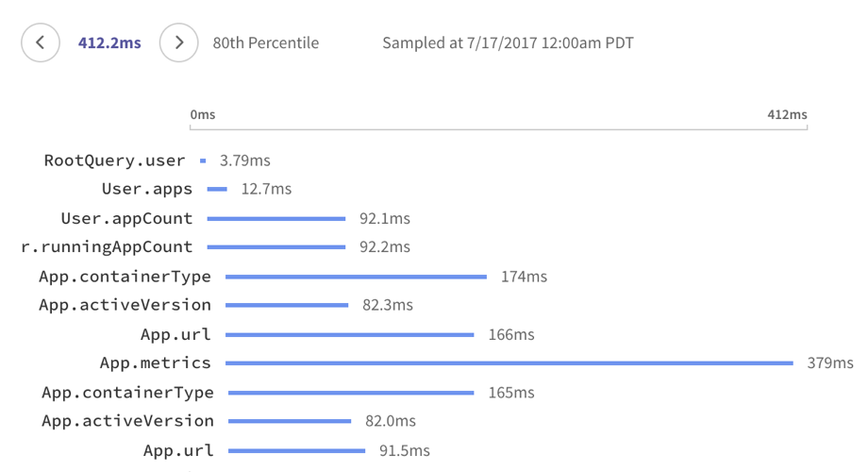Click the 412ms end of timeline axis
868x472 pixels.
pyautogui.click(x=787, y=114)
